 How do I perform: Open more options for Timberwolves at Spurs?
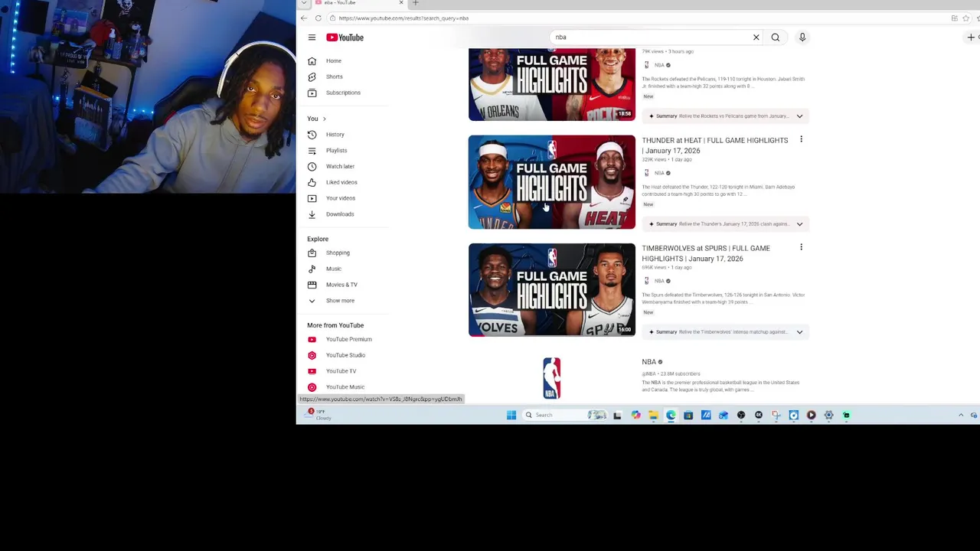point(801,247)
